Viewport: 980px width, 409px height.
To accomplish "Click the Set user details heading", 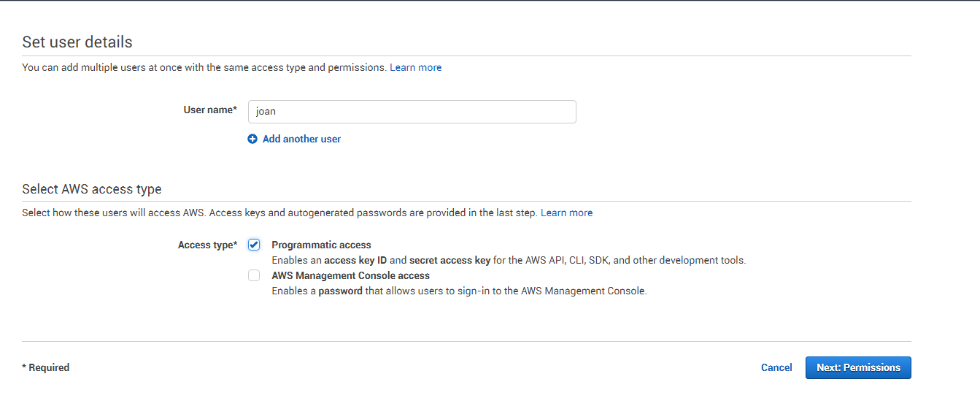I will tap(77, 42).
